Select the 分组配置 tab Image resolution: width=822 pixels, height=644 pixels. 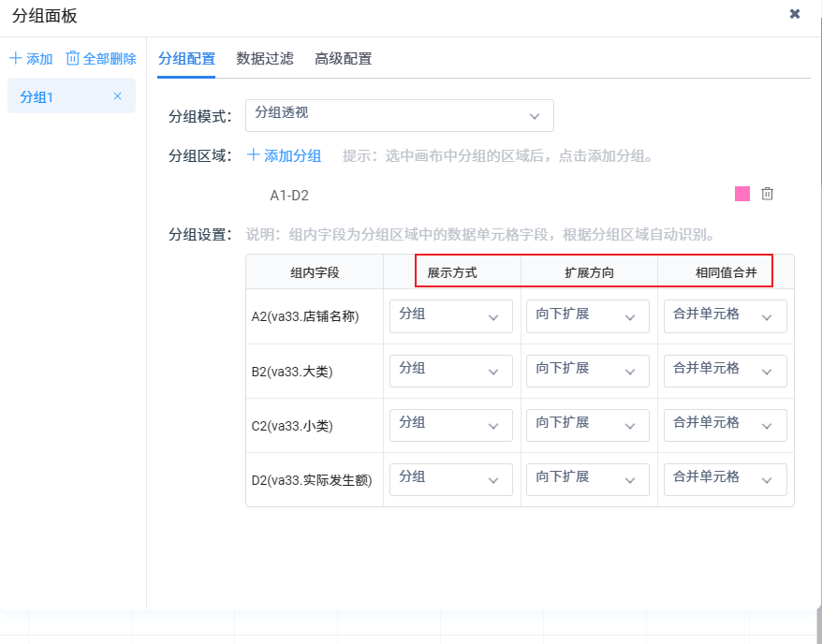point(186,59)
